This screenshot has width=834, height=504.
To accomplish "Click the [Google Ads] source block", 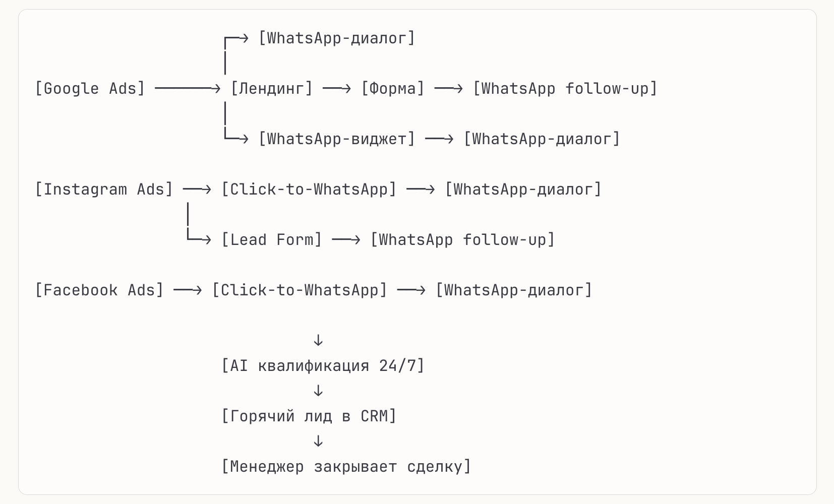I will pos(90,89).
